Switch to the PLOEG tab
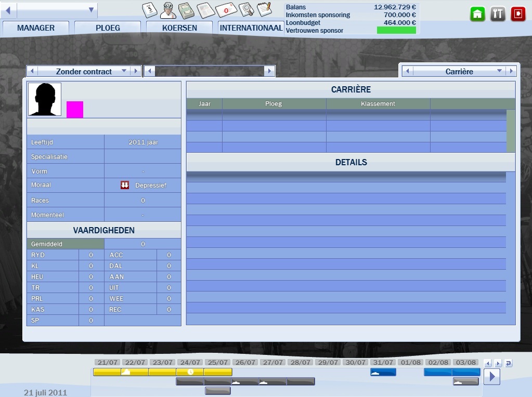Viewport: 532px width, 397px height. click(108, 28)
